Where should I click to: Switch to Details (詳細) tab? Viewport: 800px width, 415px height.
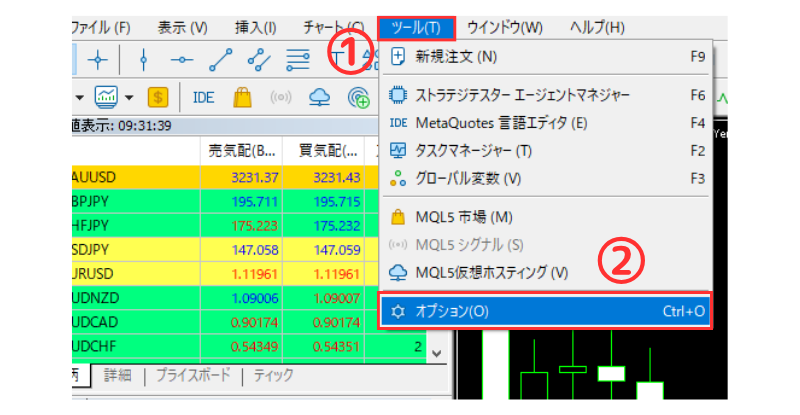pyautogui.click(x=117, y=376)
